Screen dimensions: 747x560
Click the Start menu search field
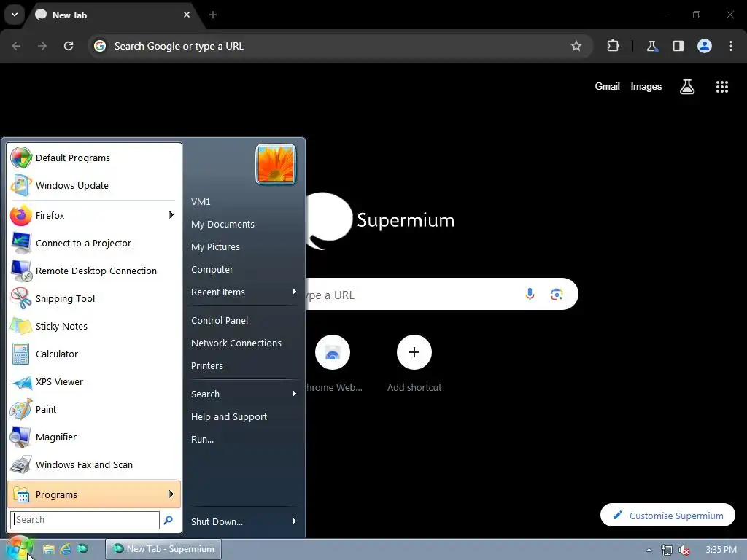(x=85, y=519)
